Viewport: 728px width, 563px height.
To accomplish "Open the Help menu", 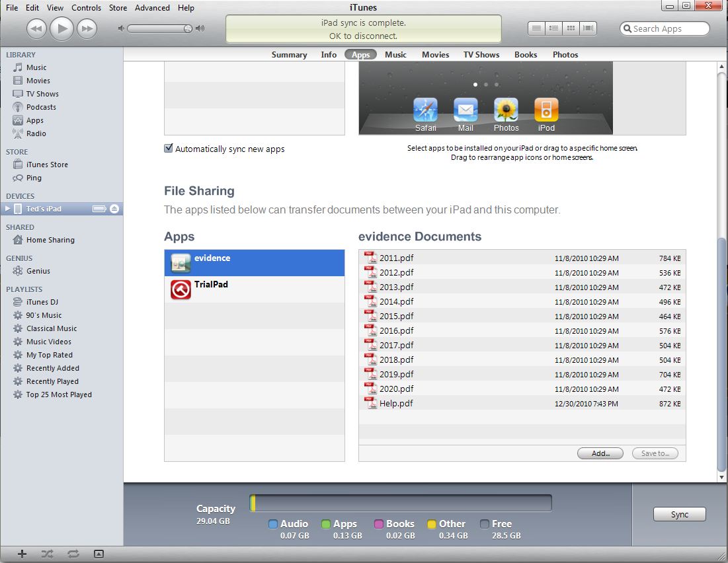I will click(186, 7).
